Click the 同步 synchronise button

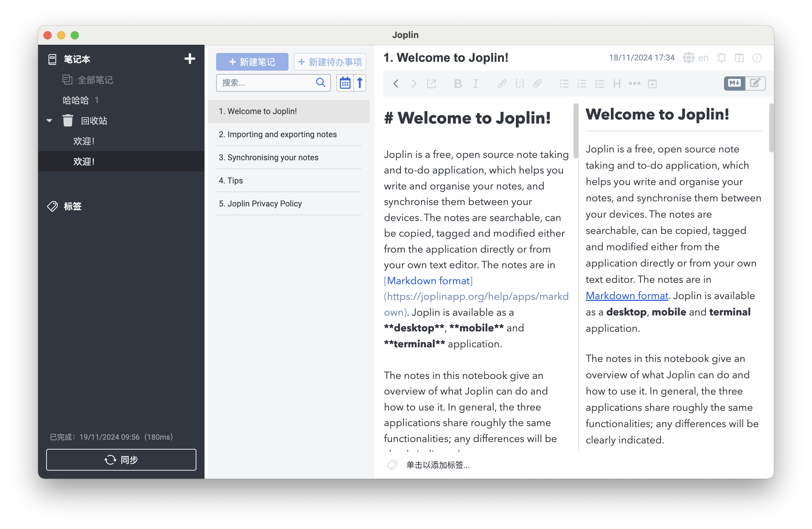tap(121, 460)
